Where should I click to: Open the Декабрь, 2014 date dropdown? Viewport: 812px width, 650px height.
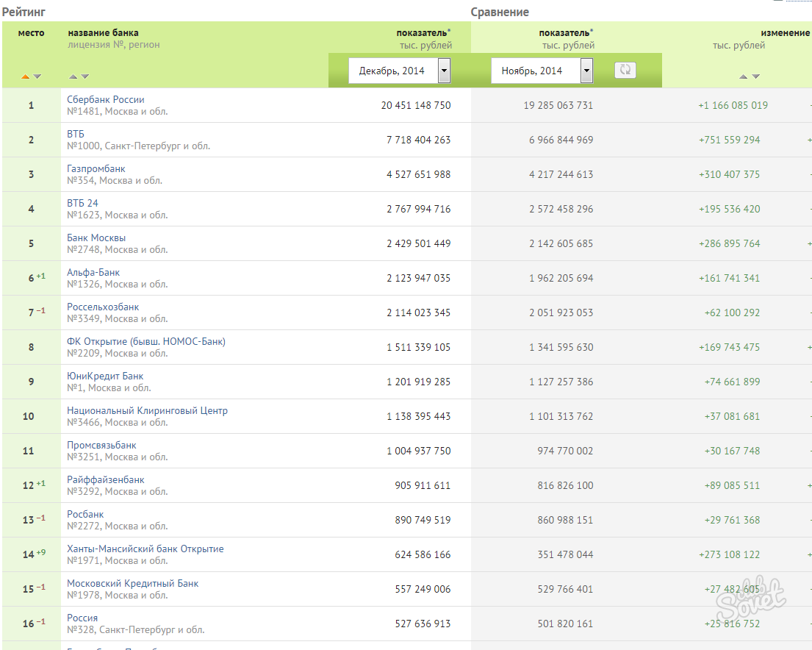tap(399, 71)
